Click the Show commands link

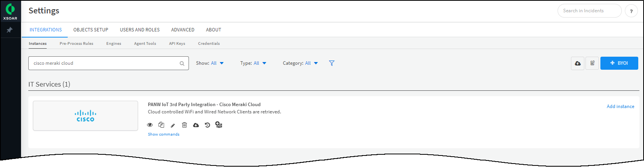tap(164, 134)
